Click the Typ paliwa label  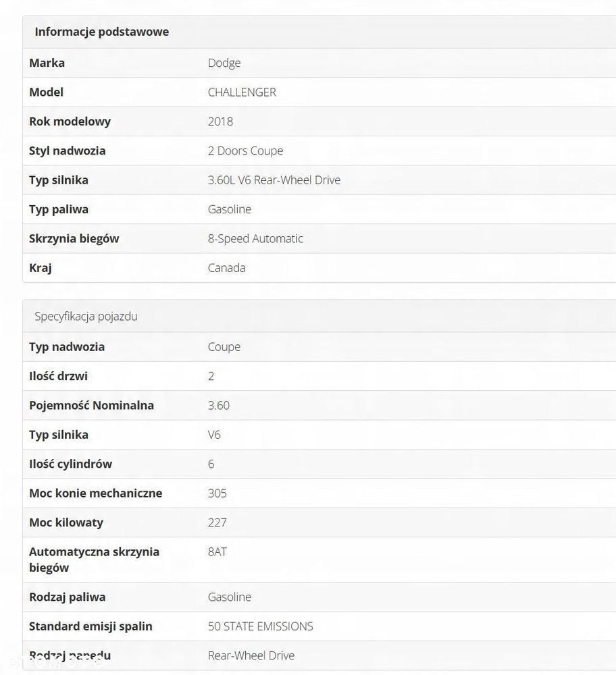point(59,209)
